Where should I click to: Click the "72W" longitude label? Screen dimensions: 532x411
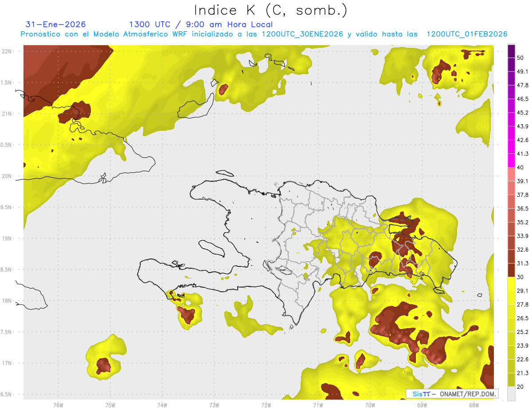[x=266, y=405]
